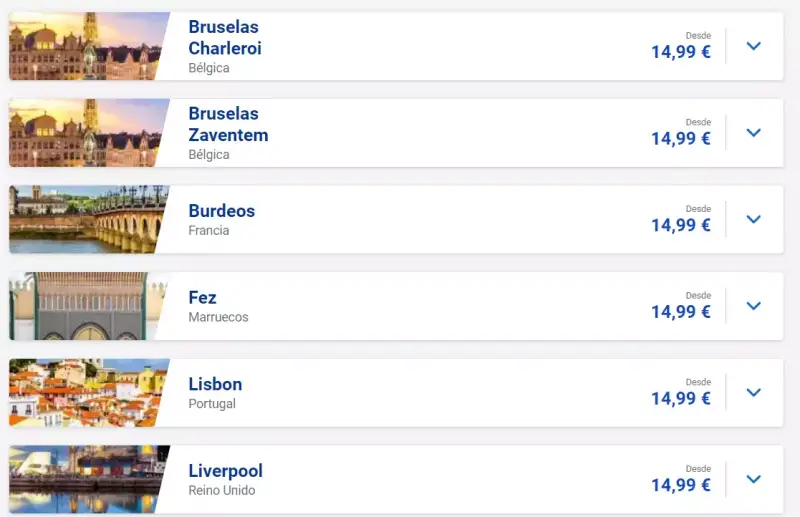Expand the Burdeos fare details chevron

[x=754, y=219]
